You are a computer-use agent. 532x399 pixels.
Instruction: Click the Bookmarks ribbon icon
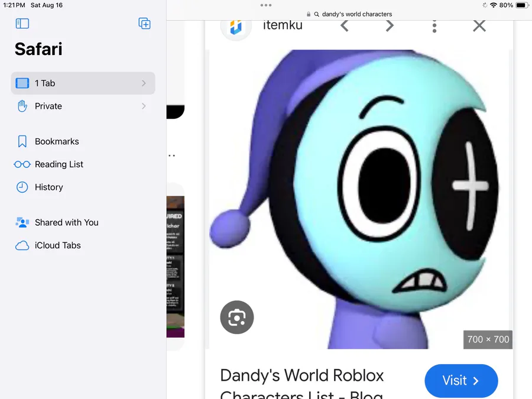tap(22, 141)
